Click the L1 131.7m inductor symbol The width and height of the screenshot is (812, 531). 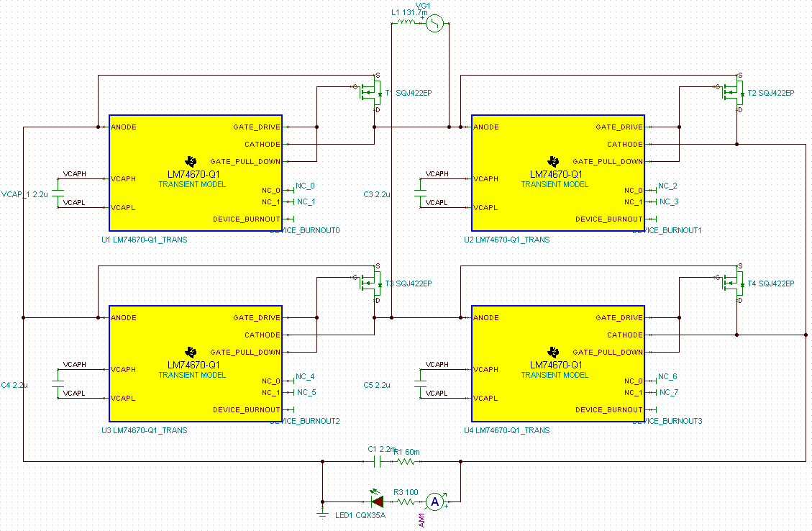(406, 22)
